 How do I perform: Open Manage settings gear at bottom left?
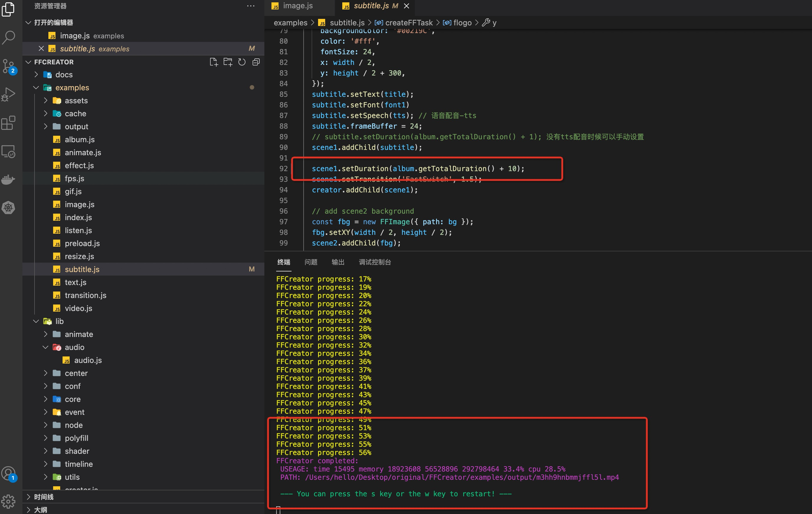pos(9,502)
